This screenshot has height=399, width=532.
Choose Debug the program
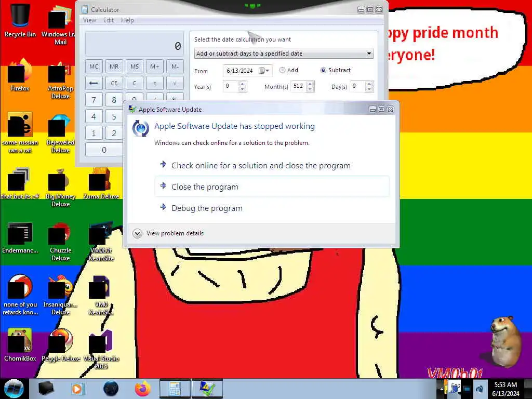pyautogui.click(x=272, y=208)
